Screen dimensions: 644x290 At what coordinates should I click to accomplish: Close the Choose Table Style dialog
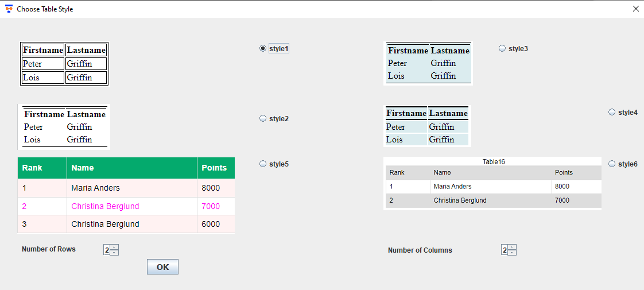636,9
